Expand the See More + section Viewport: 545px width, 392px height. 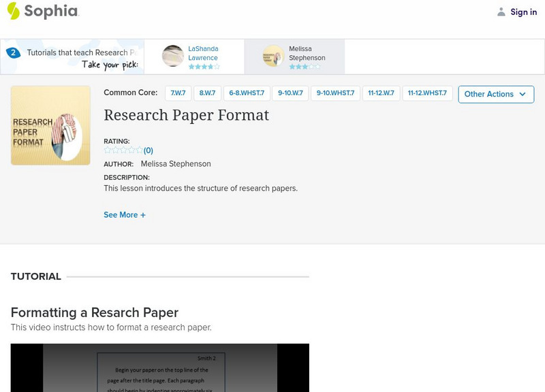tap(125, 215)
